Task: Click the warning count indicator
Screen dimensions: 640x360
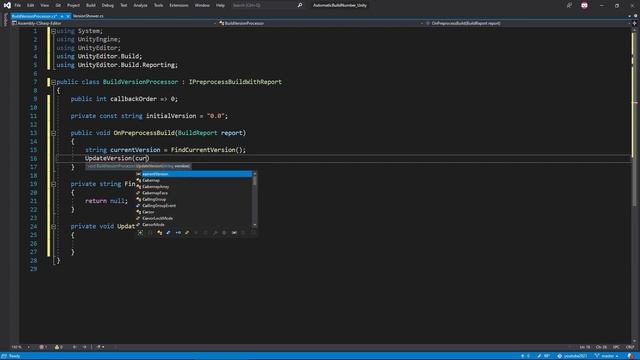Action: point(58,347)
